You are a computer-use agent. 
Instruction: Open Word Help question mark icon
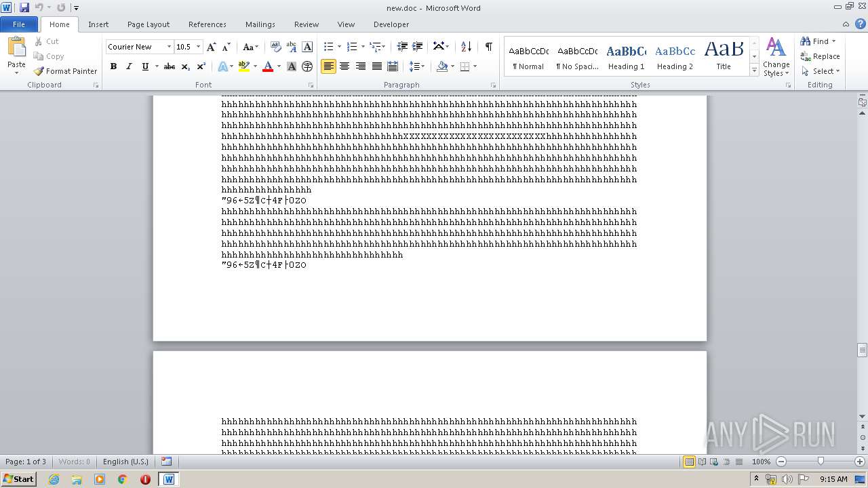click(x=861, y=24)
